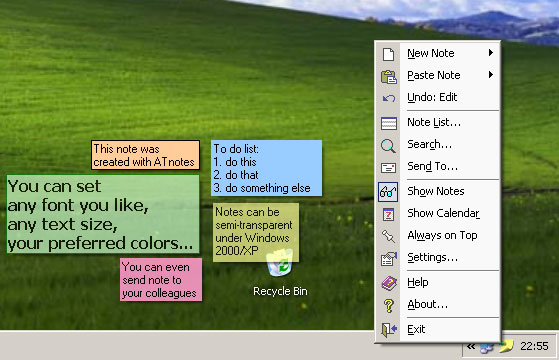Screen dimensions: 559x360
Task: Toggle the Show Calendar option
Action: click(x=443, y=214)
